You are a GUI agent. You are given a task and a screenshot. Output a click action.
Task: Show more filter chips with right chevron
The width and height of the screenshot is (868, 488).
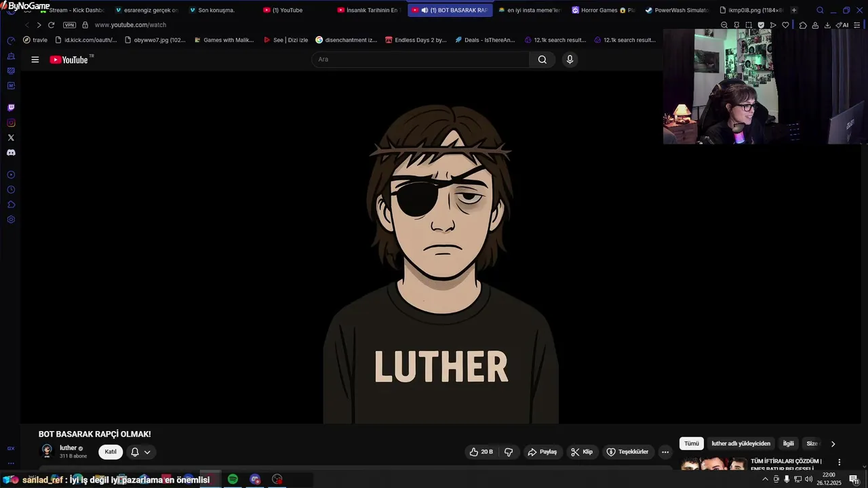pyautogui.click(x=833, y=444)
